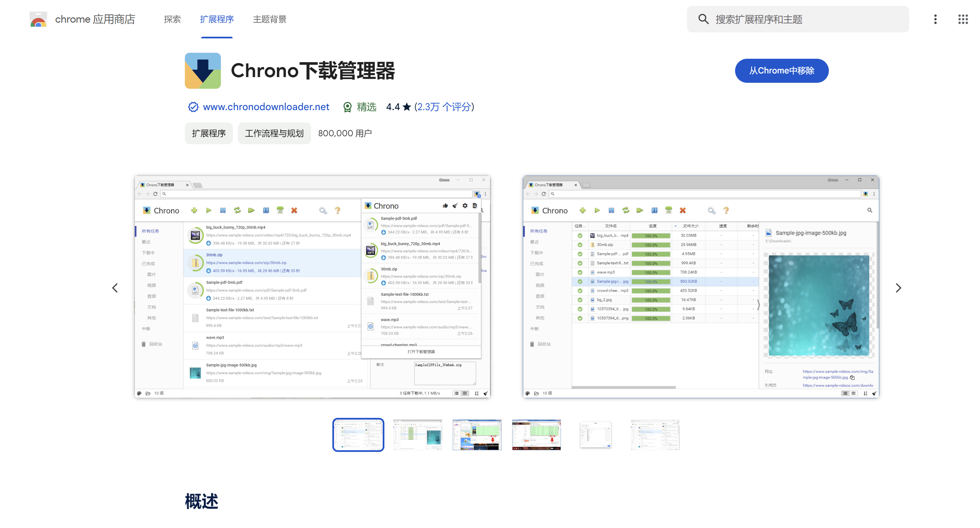Click the verified publisher badge icon
Screen dimensions: 980x528
[193, 107]
